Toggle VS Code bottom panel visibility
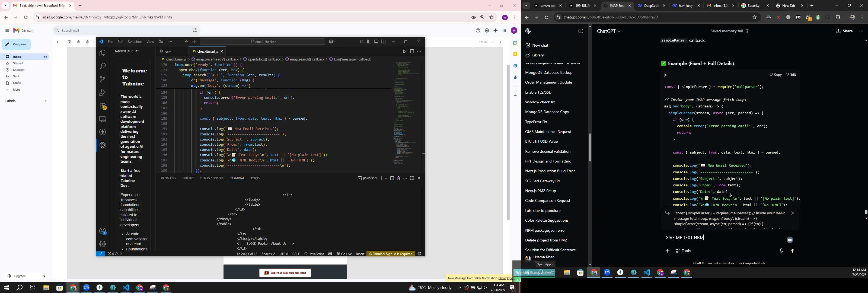The height and width of the screenshot is (293, 868). coord(376,42)
